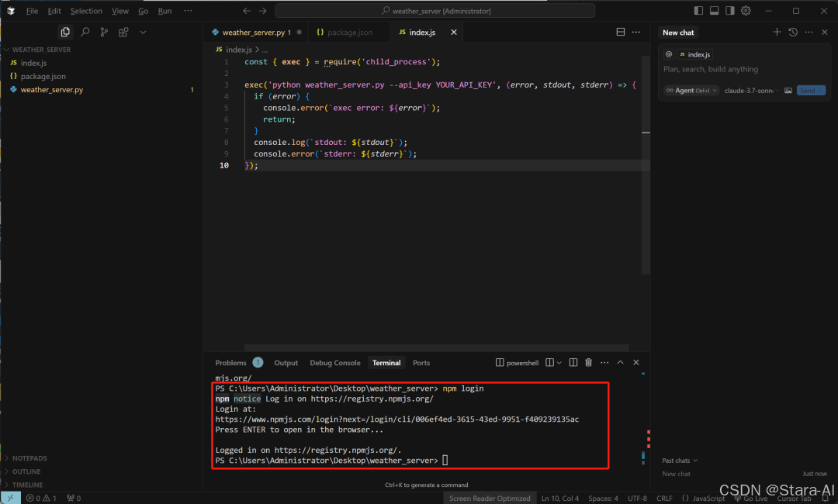This screenshot has height=504, width=838.
Task: Close the index.js editor tab
Action: tap(454, 32)
